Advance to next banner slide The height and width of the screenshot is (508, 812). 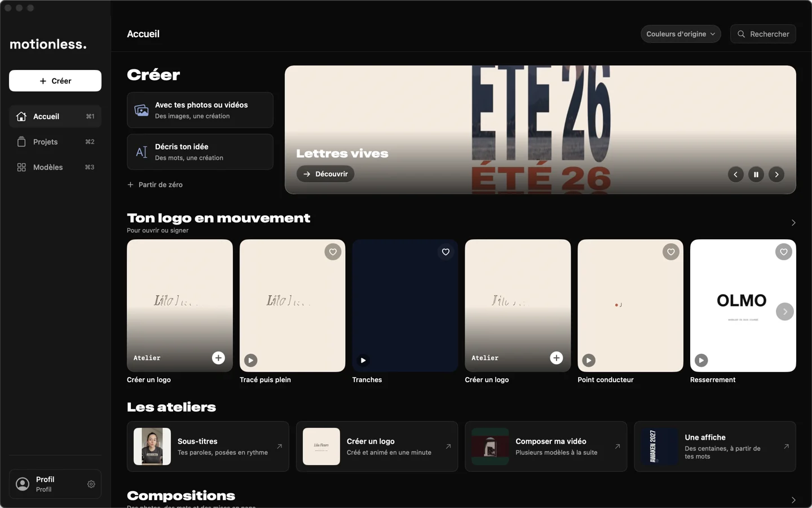[776, 174]
